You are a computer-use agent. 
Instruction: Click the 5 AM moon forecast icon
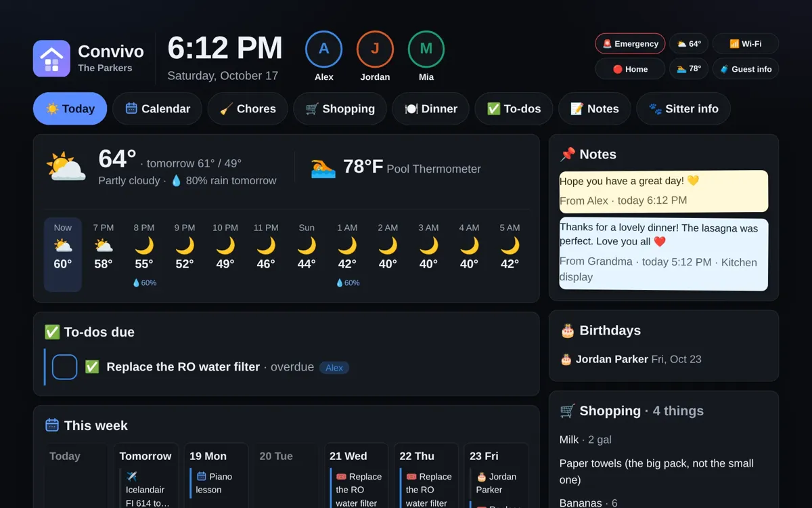tap(510, 245)
